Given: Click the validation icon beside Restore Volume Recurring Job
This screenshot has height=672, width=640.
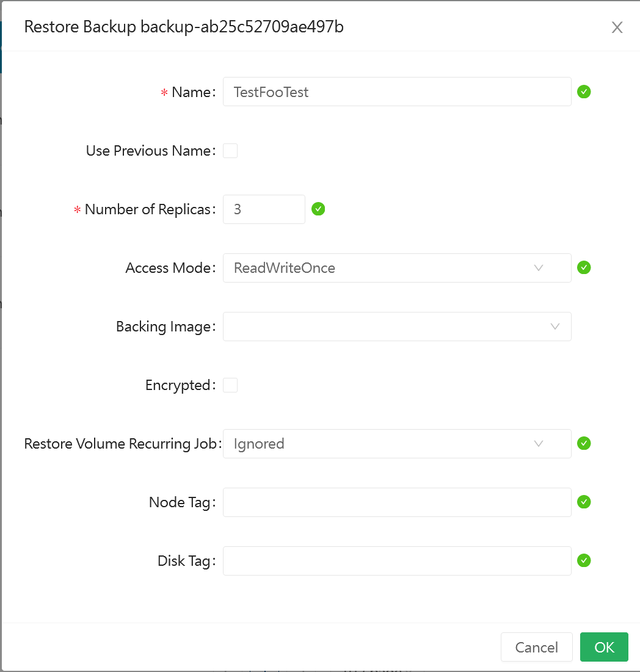Looking at the screenshot, I should (584, 444).
